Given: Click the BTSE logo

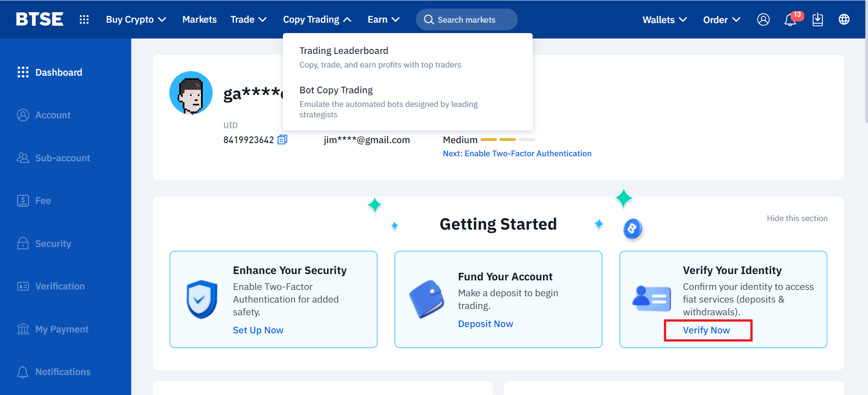Looking at the screenshot, I should [x=39, y=19].
